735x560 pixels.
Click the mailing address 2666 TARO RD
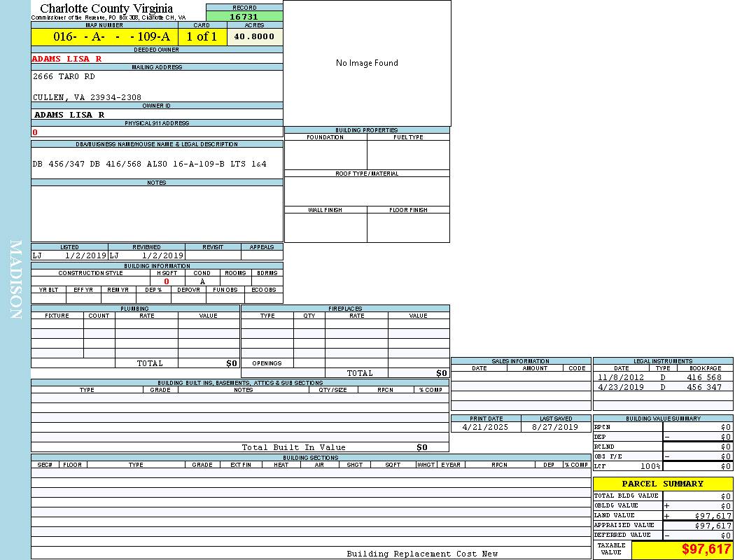(x=64, y=76)
